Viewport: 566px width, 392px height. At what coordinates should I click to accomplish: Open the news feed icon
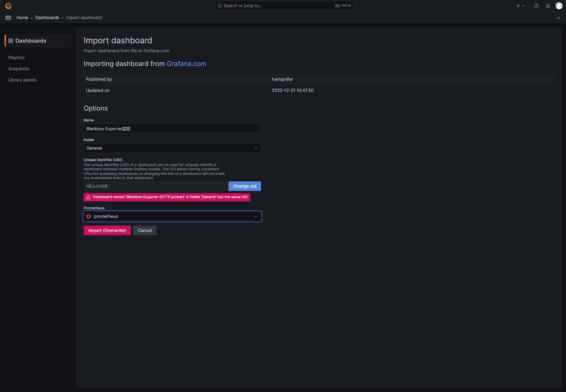548,6
